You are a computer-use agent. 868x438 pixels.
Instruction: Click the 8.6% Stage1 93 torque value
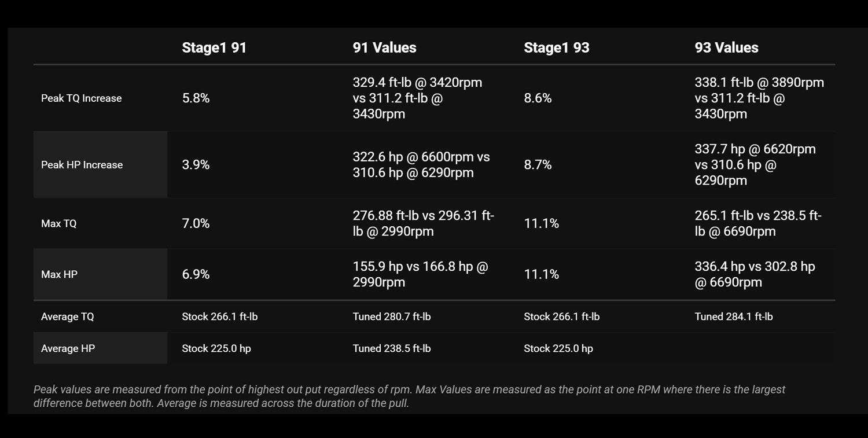point(538,98)
